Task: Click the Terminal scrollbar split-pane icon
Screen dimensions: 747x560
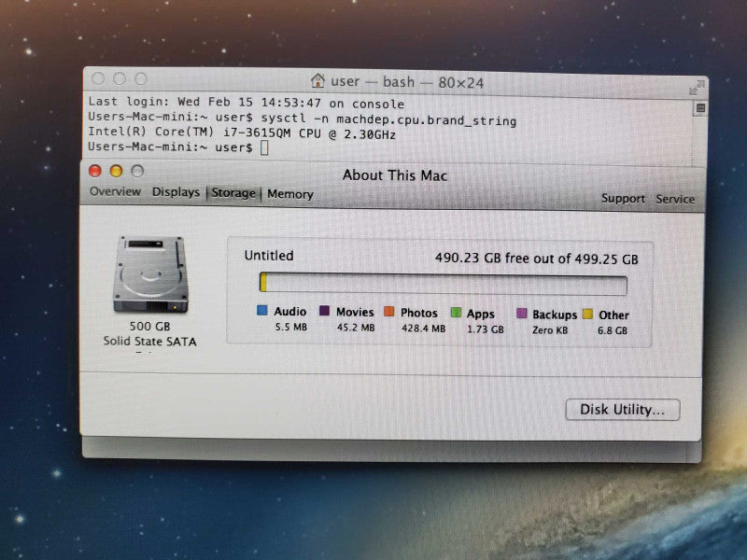Action: coord(700,108)
